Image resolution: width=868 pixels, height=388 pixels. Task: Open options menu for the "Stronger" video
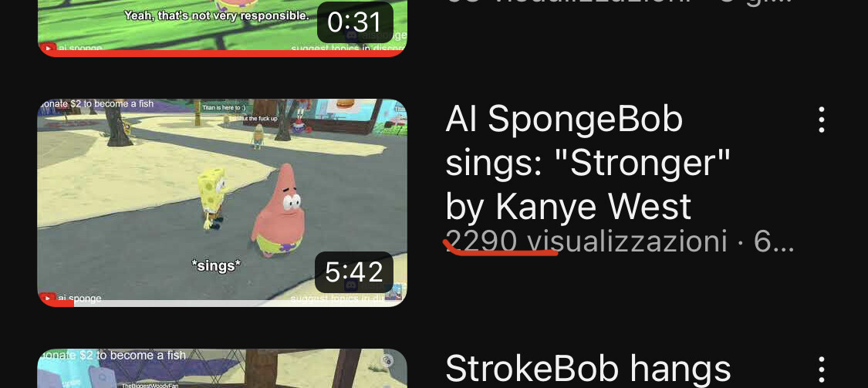(x=821, y=120)
